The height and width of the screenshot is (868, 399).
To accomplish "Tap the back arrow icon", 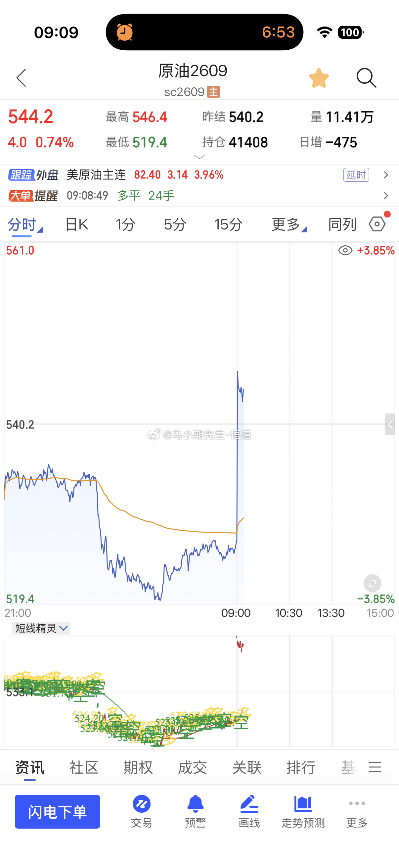I will pyautogui.click(x=21, y=78).
